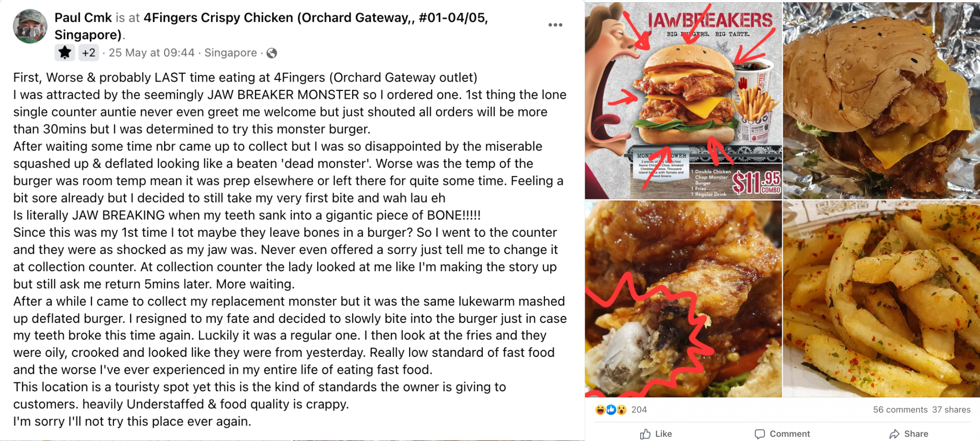Screen dimensions: 980x441
Task: View the 204 reactions list
Action: (639, 410)
